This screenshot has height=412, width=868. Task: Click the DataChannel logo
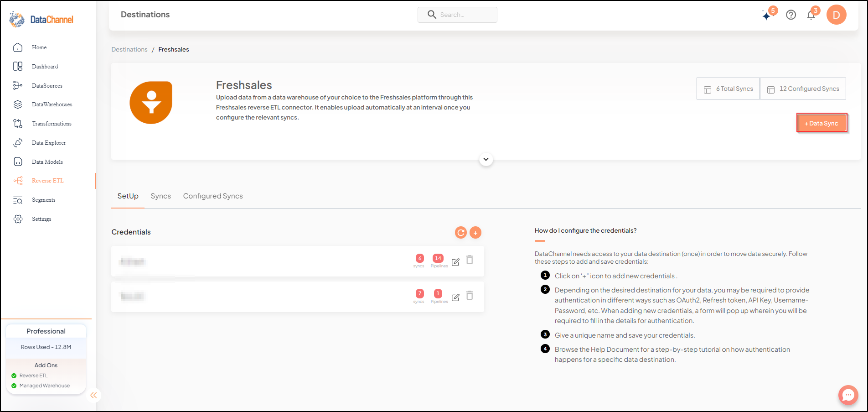coord(41,20)
